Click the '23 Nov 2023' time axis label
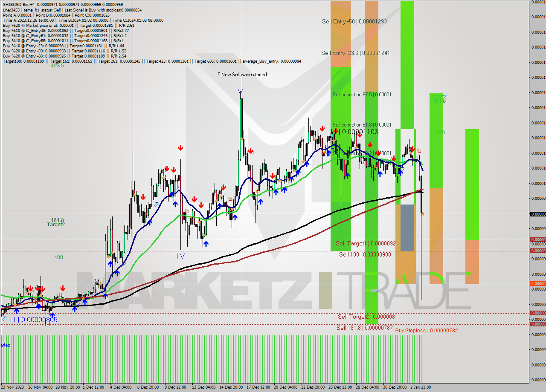 pos(13,387)
